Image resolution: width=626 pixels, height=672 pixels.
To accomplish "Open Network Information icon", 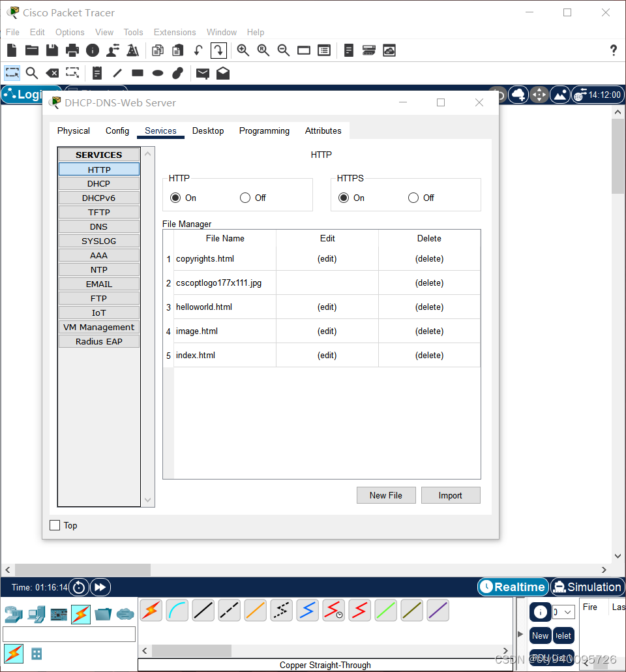I will click(x=93, y=51).
